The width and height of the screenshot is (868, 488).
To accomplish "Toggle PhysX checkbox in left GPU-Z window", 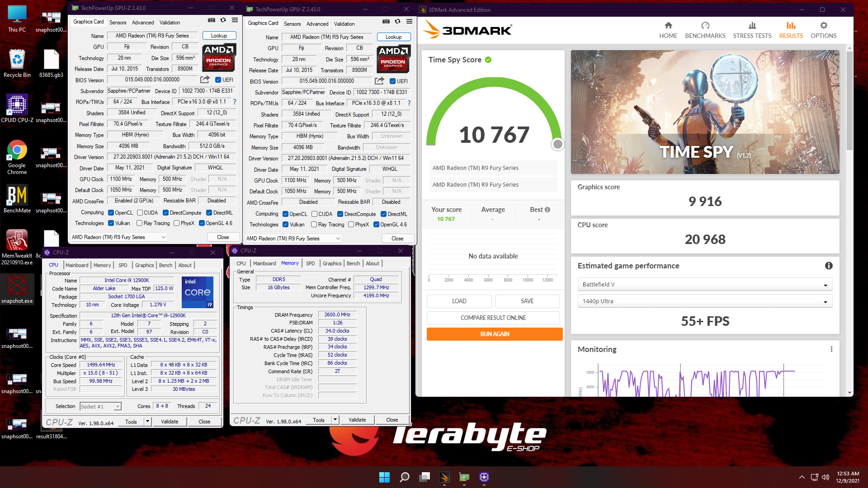I will [x=177, y=223].
